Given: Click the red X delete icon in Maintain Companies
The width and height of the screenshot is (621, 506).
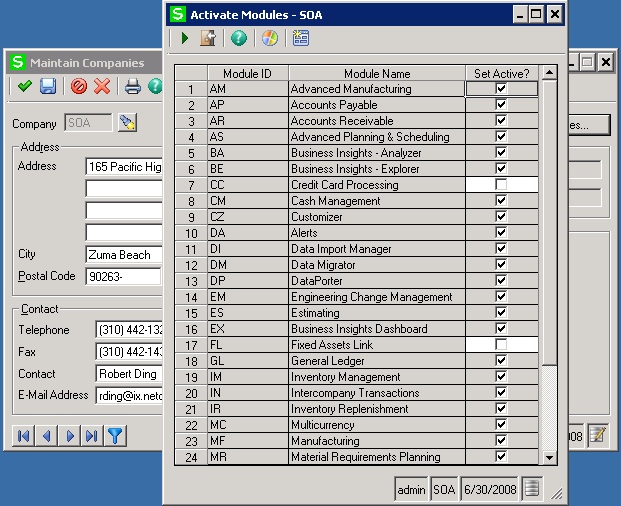Looking at the screenshot, I should pos(102,86).
